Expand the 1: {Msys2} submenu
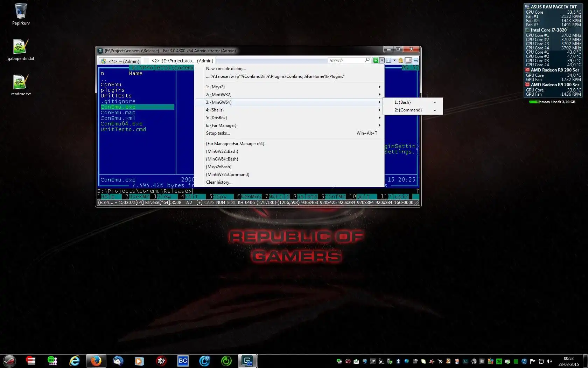 289,87
